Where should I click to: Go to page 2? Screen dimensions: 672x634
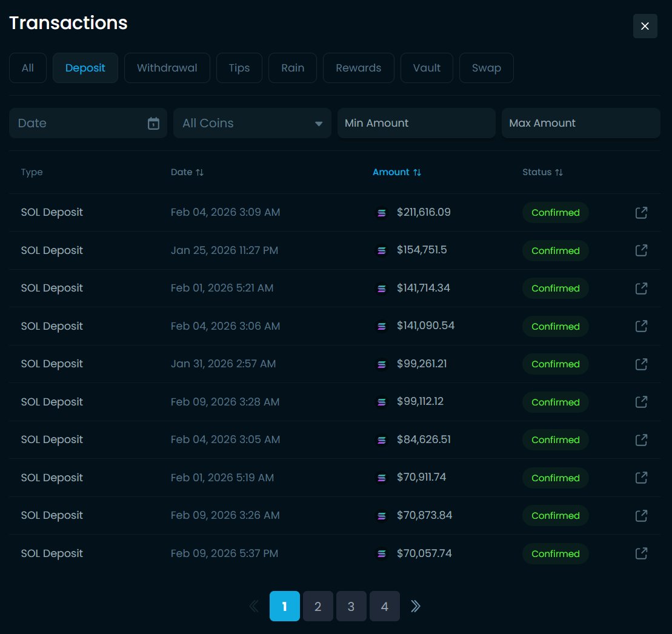pos(318,606)
